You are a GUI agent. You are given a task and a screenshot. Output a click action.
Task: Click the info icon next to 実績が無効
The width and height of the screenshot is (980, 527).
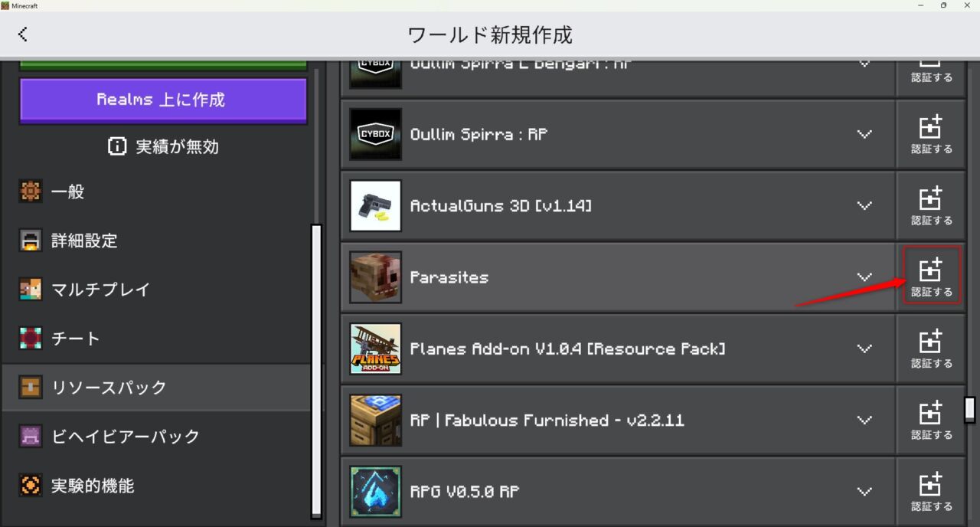click(x=117, y=147)
